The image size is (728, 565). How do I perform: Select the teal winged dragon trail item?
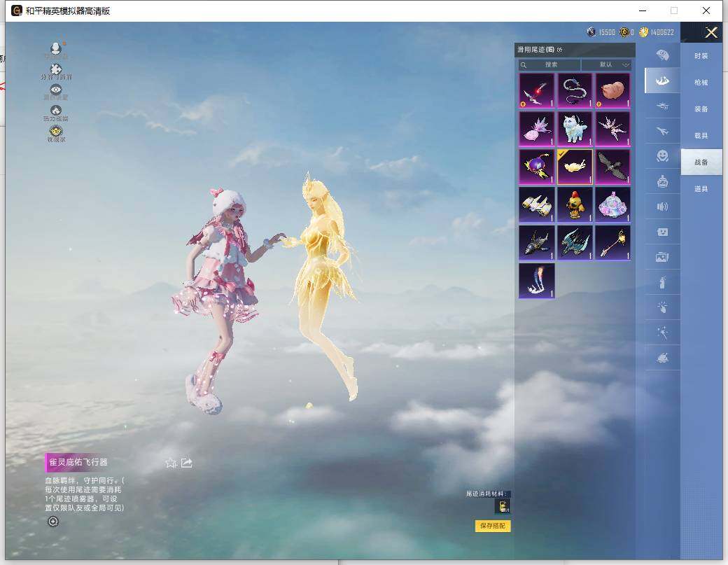(575, 243)
